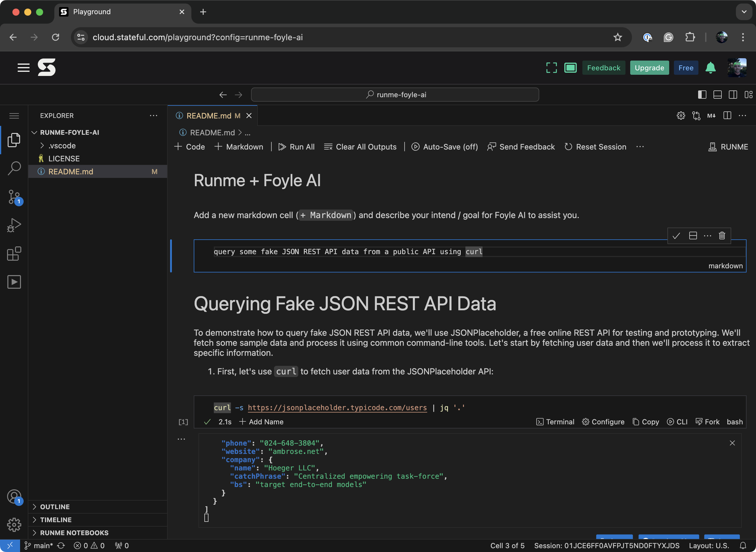
Task: Toggle Auto-Save (off) setting
Action: click(444, 147)
